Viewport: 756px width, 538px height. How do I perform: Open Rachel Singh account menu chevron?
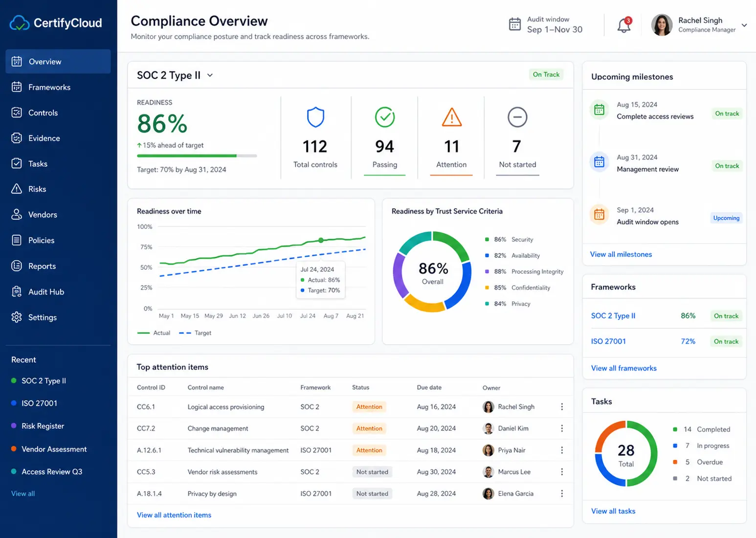pyautogui.click(x=744, y=25)
